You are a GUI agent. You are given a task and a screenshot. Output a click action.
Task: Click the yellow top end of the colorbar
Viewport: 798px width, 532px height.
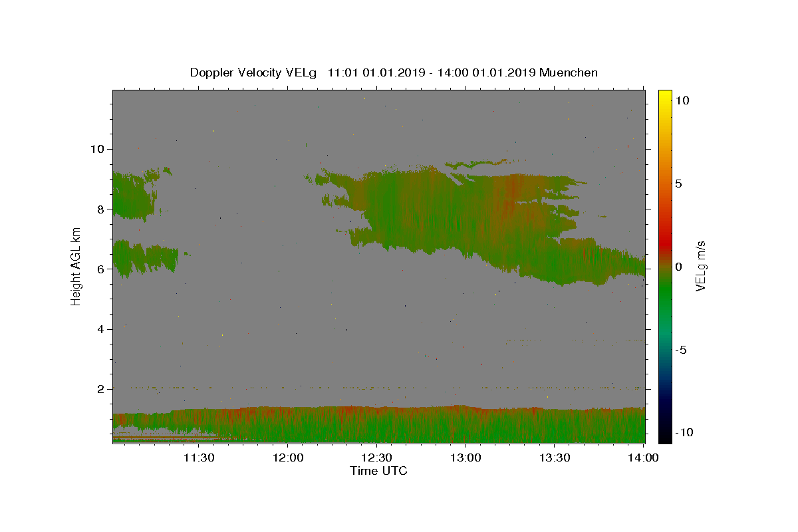(664, 94)
